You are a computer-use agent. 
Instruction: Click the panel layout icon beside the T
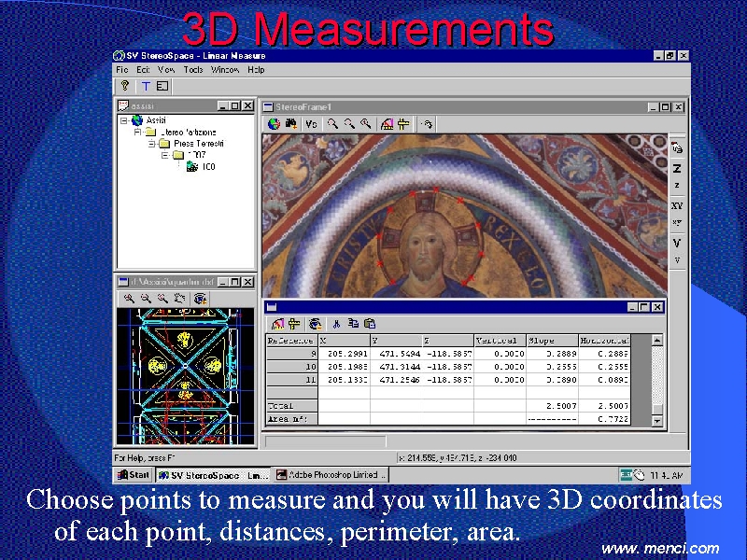[x=162, y=86]
